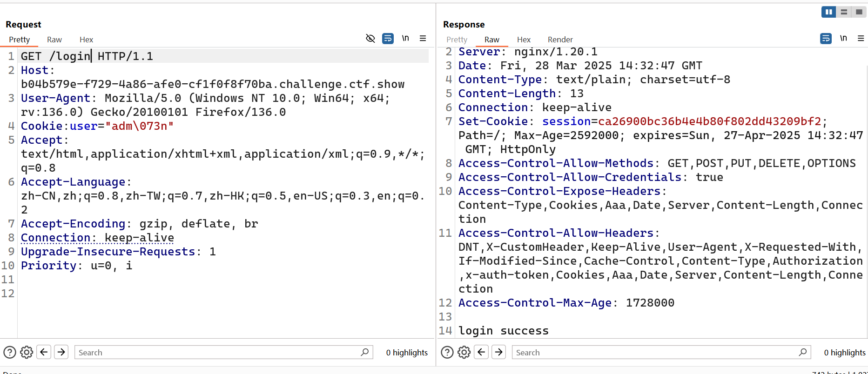Click the User-Agent header name

tap(55, 98)
